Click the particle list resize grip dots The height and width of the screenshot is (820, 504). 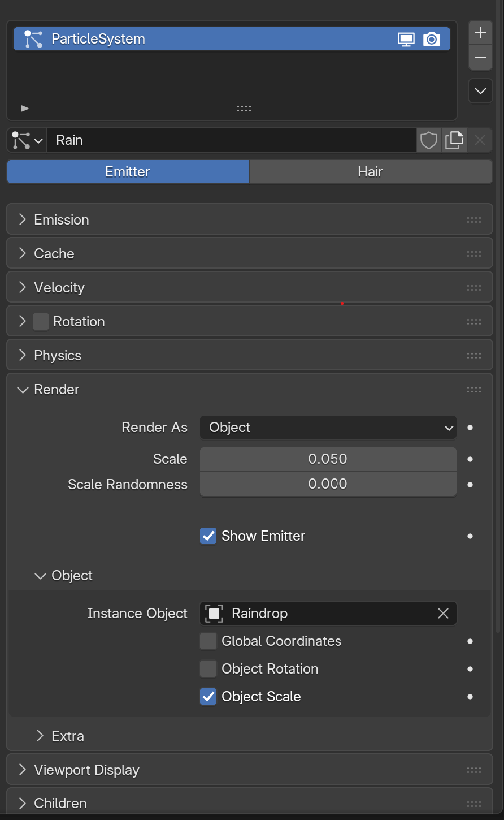click(244, 109)
